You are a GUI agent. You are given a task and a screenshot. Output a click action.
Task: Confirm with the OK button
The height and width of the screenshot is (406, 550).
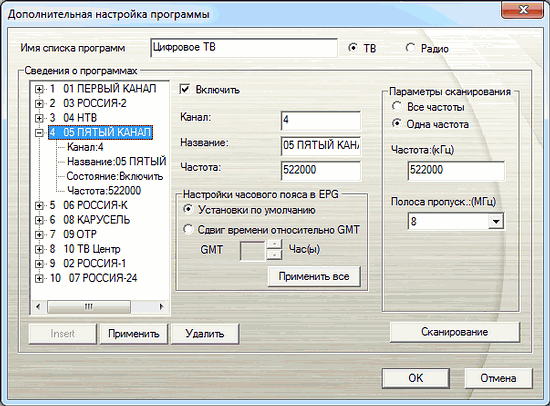416,378
